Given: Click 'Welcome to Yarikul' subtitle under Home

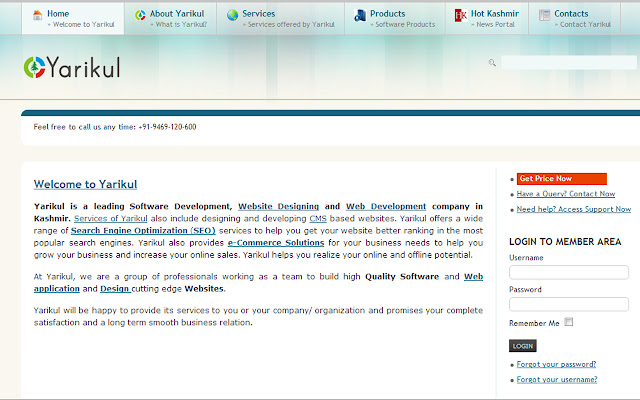Looking at the screenshot, I should (84, 24).
